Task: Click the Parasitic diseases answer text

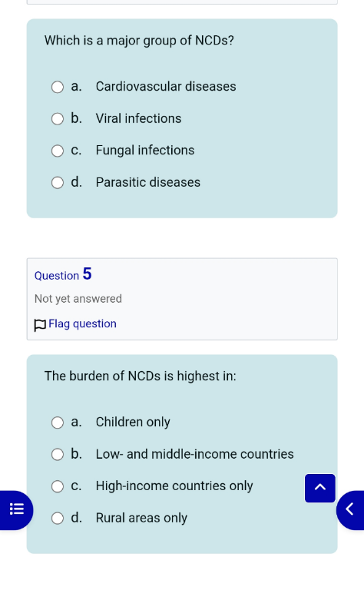Action: (147, 183)
